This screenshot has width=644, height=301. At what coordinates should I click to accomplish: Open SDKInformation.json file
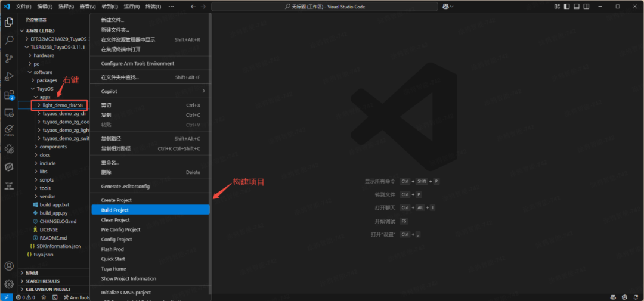tap(56, 246)
